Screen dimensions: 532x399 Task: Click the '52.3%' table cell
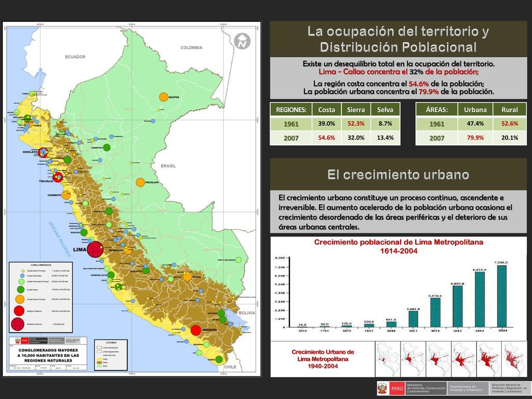point(356,124)
